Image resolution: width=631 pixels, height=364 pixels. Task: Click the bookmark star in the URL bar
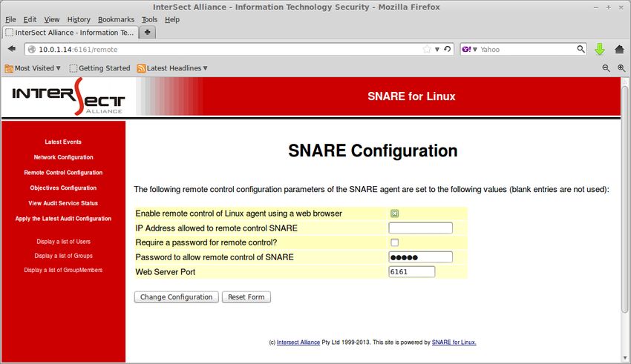pos(427,49)
